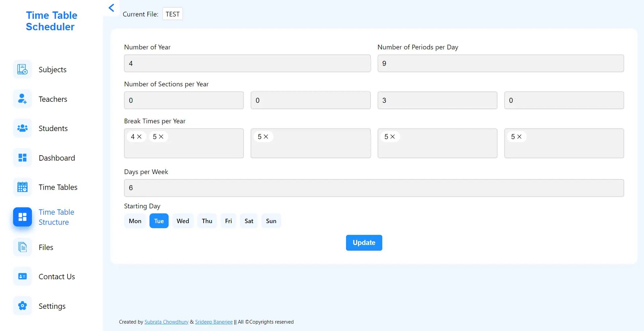Open the Teachers page
This screenshot has width=644, height=331.
53,99
